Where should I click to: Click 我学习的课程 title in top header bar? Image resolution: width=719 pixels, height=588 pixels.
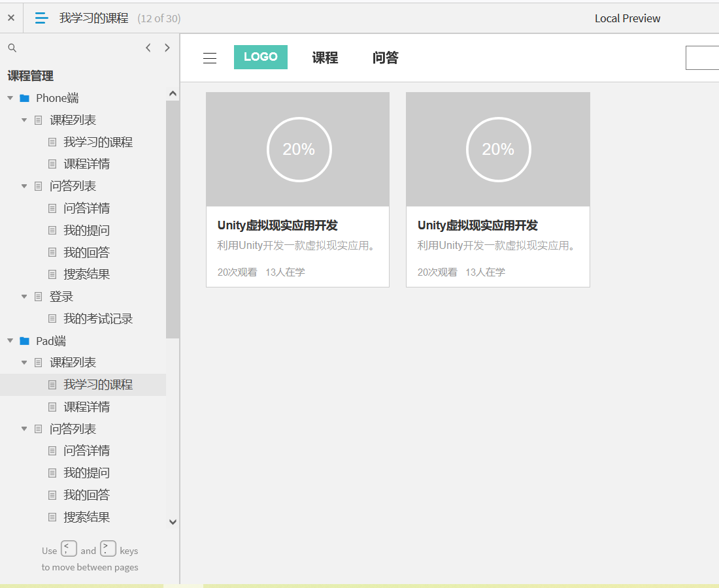pyautogui.click(x=94, y=18)
